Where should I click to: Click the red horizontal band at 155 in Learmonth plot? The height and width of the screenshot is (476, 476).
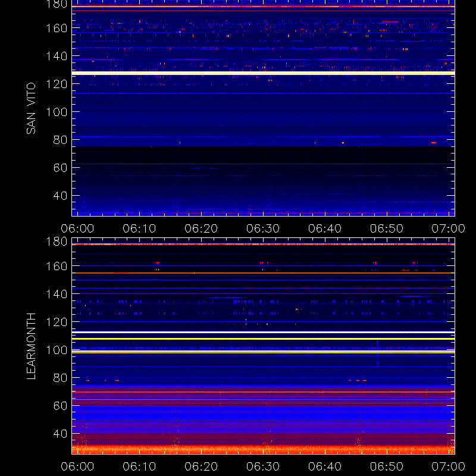263,273
